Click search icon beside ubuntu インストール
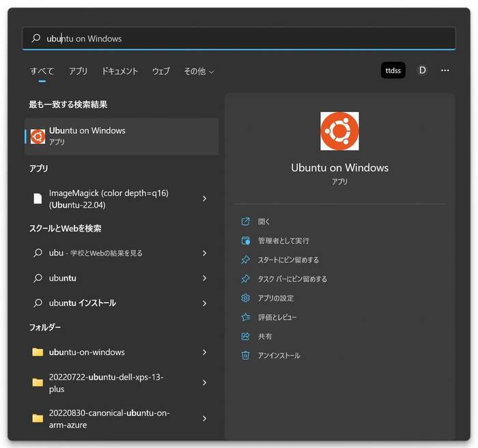478x448 pixels. click(x=38, y=303)
